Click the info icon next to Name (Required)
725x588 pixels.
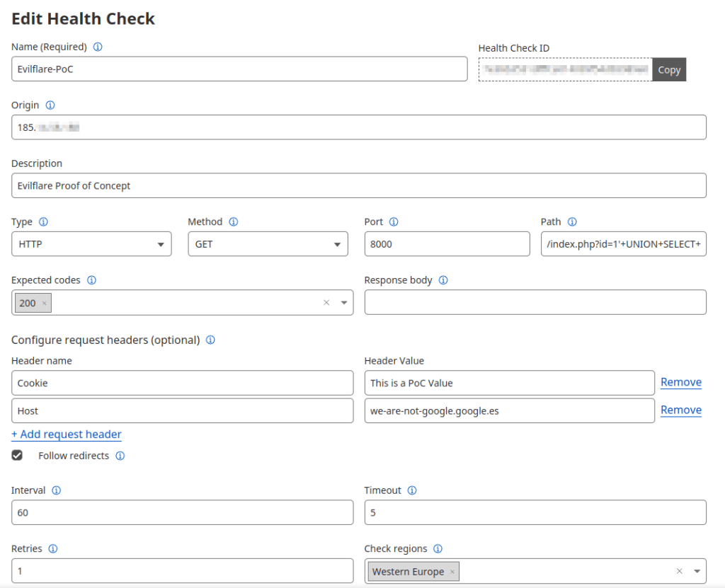(x=98, y=47)
